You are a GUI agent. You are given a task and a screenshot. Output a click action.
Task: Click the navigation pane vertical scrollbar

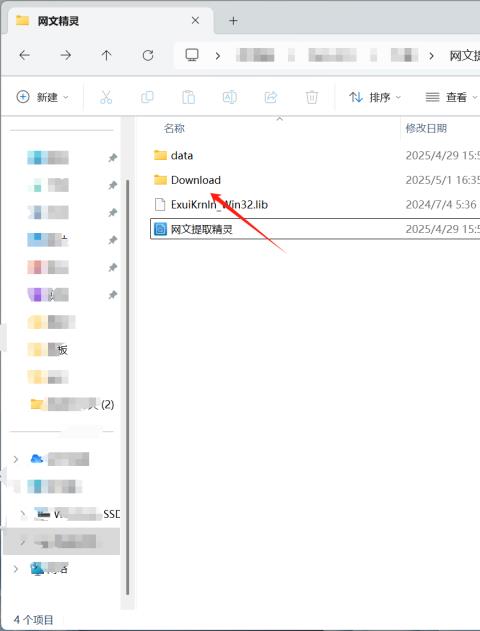click(x=128, y=387)
